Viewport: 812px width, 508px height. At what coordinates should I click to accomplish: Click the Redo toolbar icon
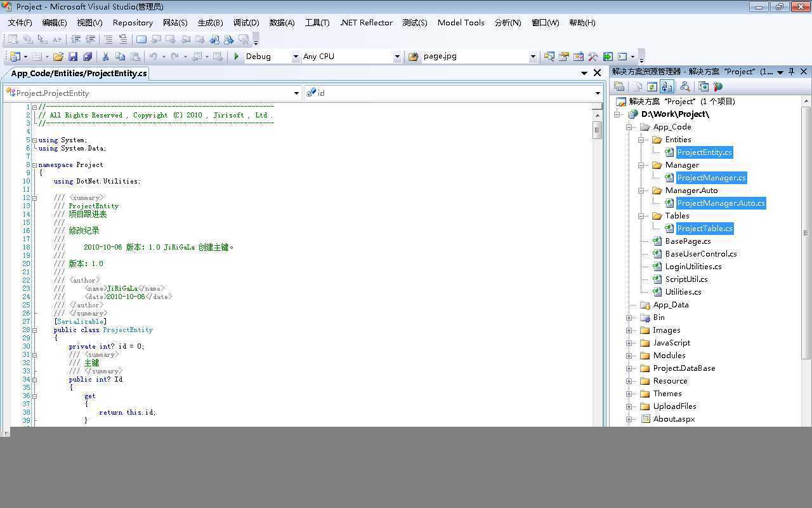pos(174,57)
